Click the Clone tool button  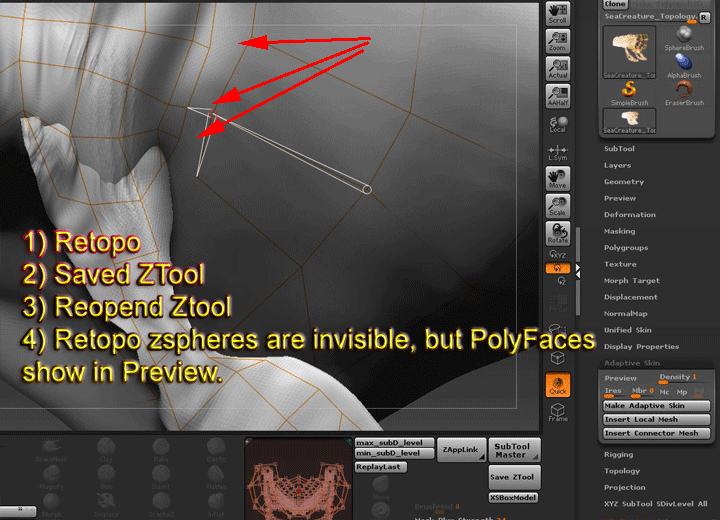(x=615, y=4)
